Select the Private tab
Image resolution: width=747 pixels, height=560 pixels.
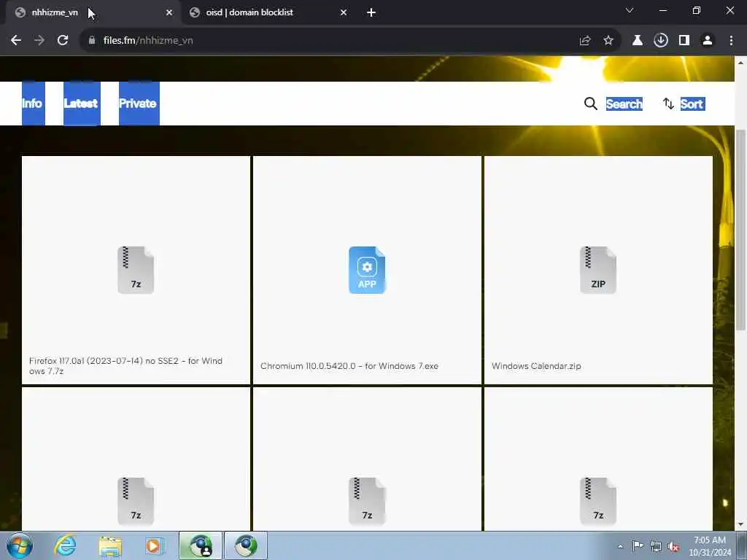[x=139, y=104]
